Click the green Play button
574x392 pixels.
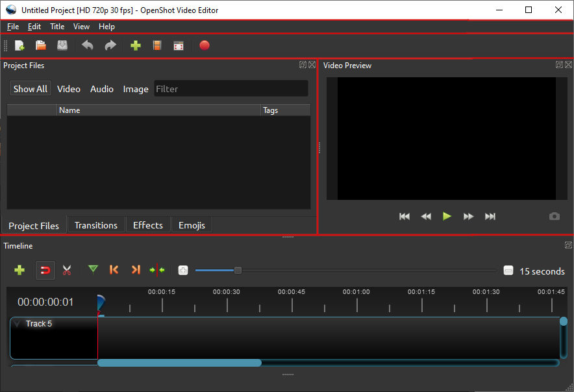pyautogui.click(x=447, y=216)
